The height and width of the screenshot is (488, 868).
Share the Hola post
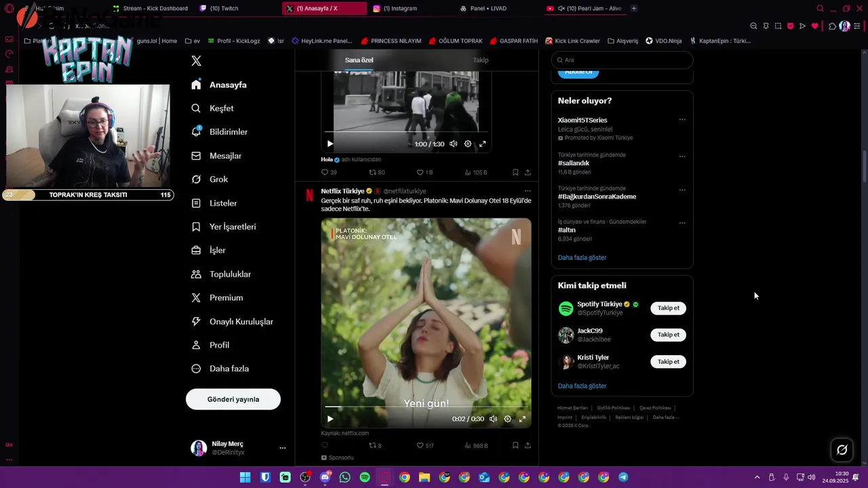[x=528, y=172]
